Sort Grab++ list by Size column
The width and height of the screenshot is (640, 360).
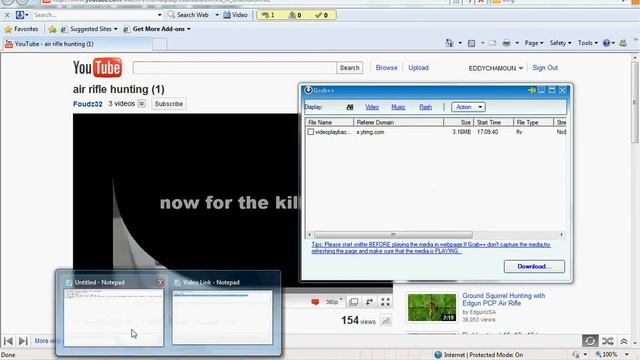coord(459,122)
